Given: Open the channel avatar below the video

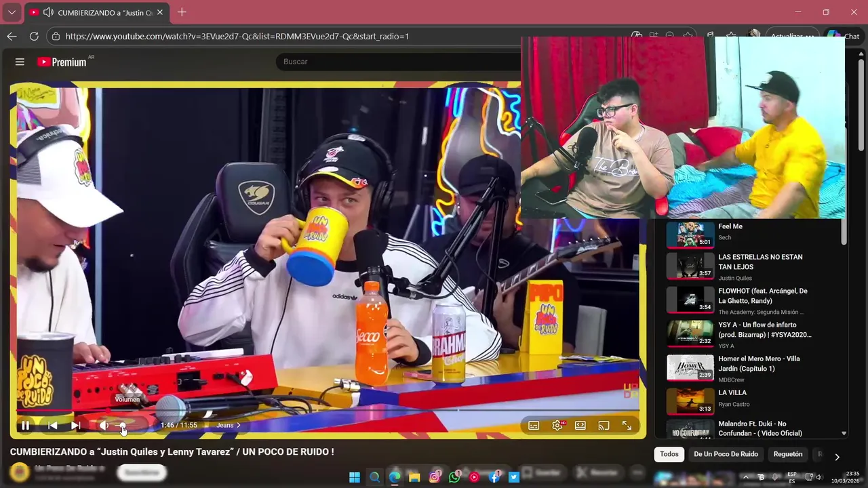Looking at the screenshot, I should tap(20, 472).
